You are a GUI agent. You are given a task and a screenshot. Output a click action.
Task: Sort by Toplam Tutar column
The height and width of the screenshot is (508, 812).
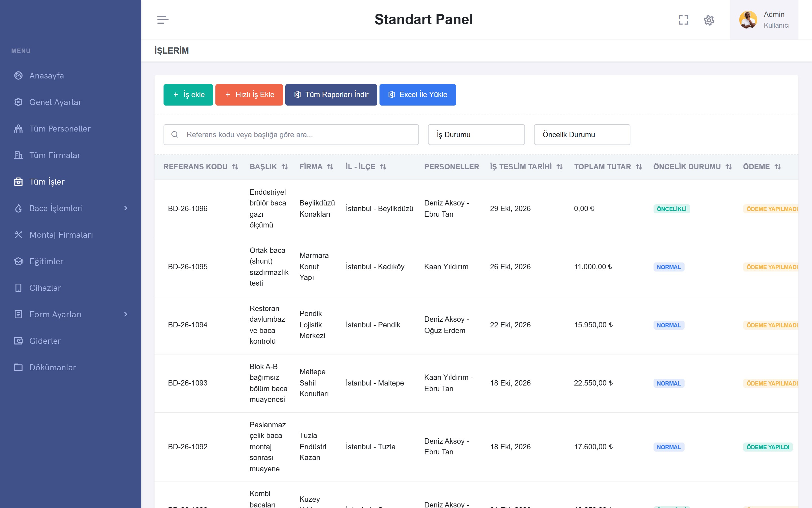[x=639, y=167]
